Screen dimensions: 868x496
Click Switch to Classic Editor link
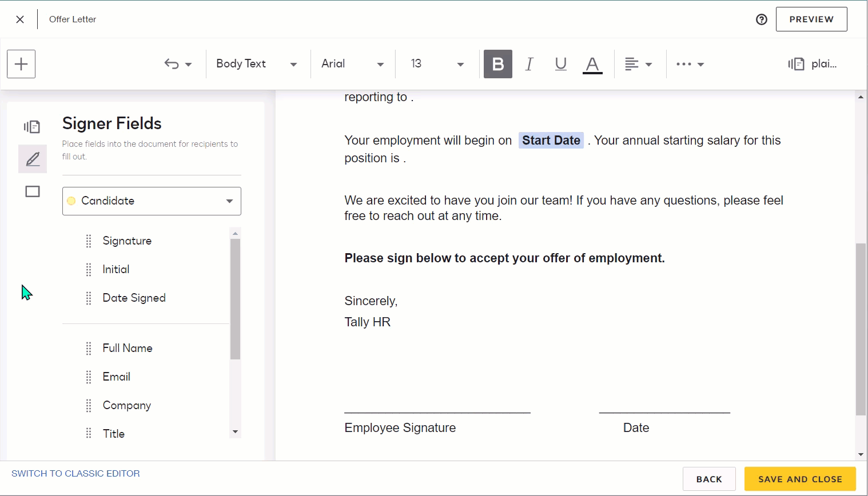(75, 474)
